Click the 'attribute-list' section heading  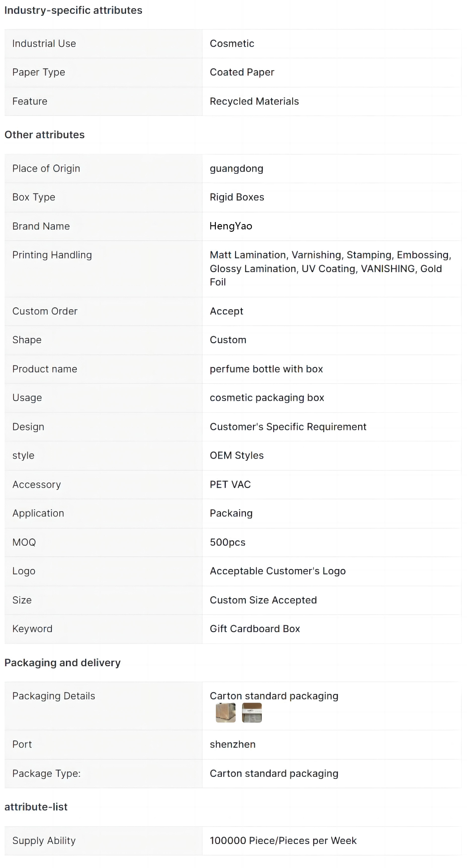36,807
